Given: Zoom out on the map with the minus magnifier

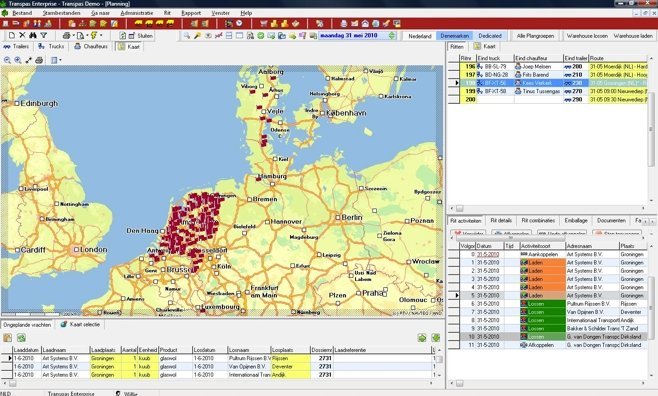Looking at the screenshot, I should (7, 60).
